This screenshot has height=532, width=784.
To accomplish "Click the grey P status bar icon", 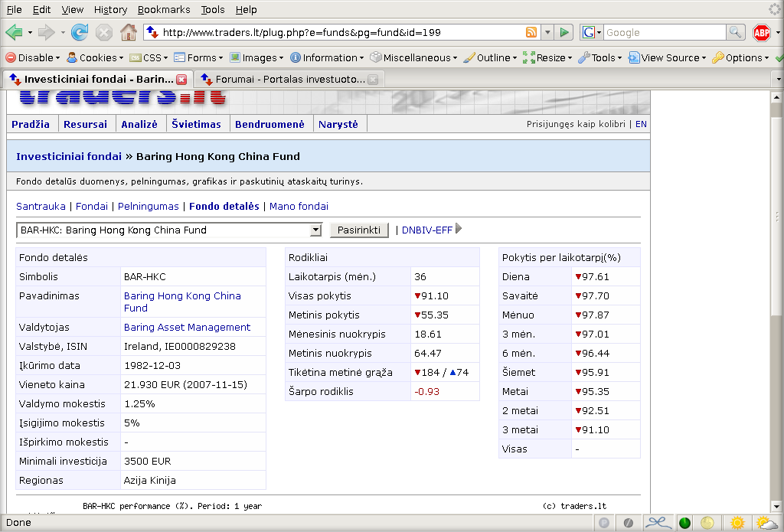I will tap(603, 523).
